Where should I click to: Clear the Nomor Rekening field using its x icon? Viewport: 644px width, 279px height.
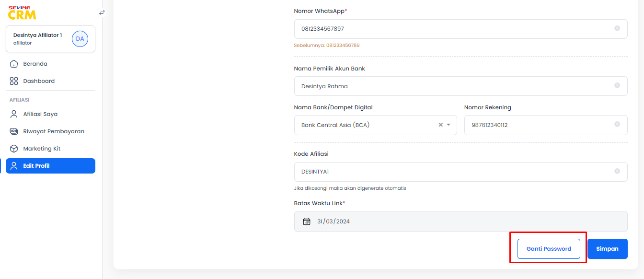[617, 125]
